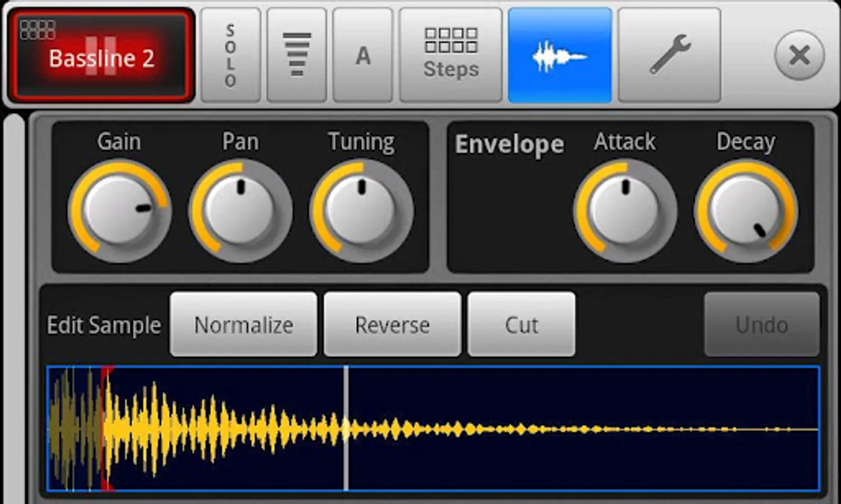Open the mixer levels bars icon
This screenshot has width=841, height=504.
(297, 55)
